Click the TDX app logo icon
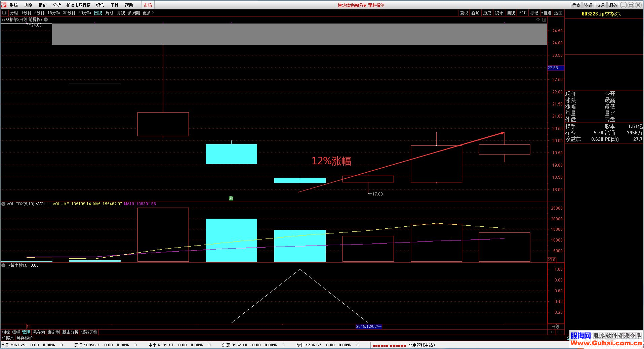 pos(4,5)
